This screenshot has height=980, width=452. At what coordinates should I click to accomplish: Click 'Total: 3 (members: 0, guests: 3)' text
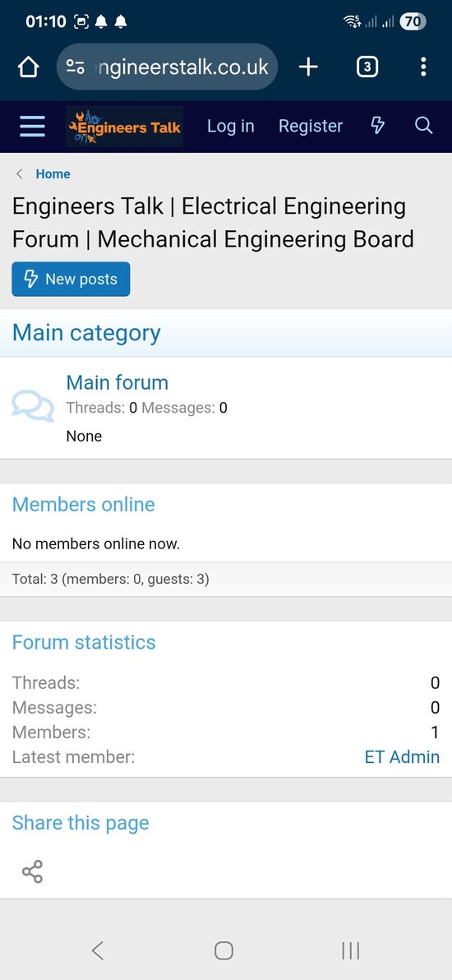(x=111, y=580)
